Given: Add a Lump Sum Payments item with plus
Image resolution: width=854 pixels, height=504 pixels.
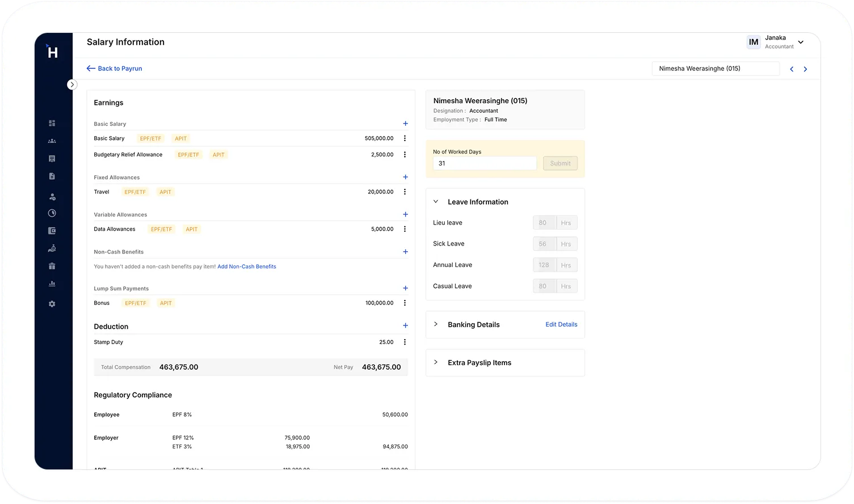Looking at the screenshot, I should (x=405, y=288).
